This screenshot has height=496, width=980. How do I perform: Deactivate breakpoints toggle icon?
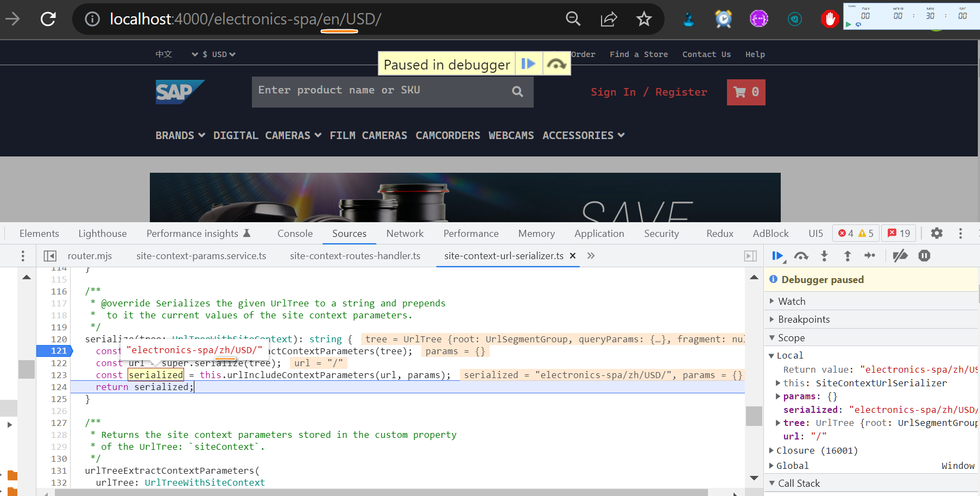900,255
